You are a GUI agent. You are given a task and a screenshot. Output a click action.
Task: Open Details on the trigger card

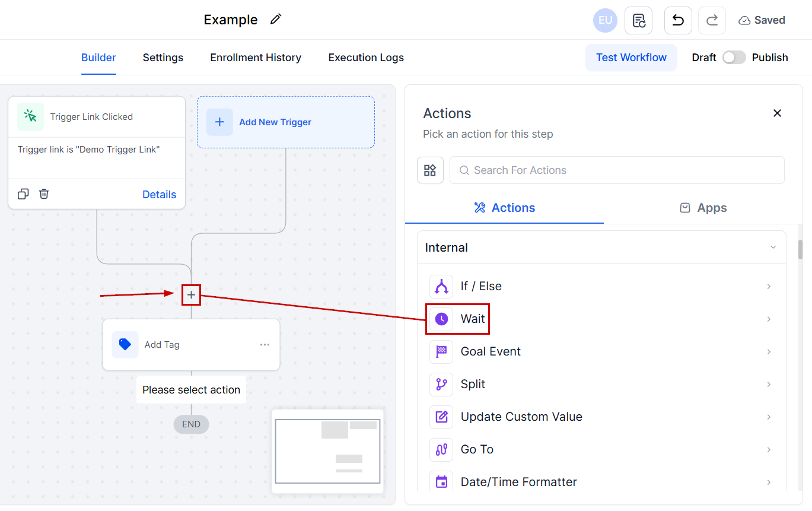click(x=159, y=193)
